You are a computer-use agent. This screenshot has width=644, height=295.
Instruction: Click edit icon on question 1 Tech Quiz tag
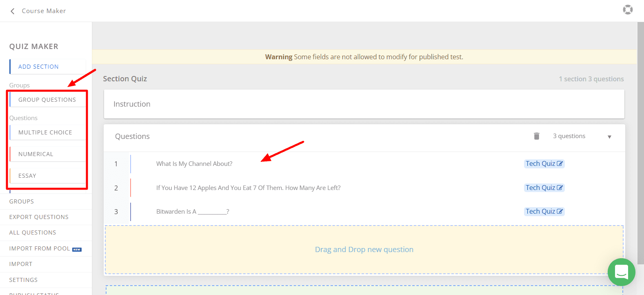(560, 164)
